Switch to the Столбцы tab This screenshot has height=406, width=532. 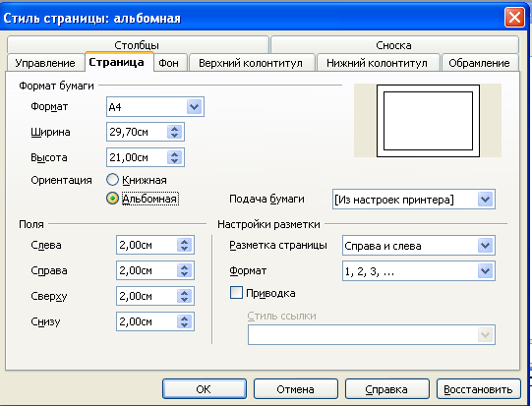(138, 45)
